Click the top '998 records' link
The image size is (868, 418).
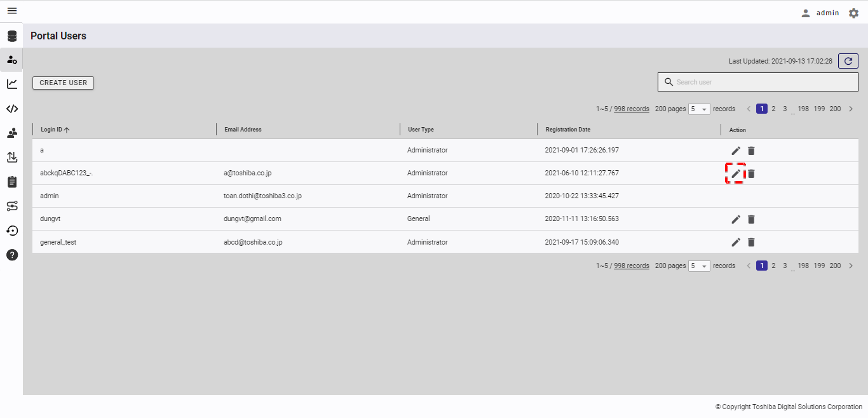[632, 109]
